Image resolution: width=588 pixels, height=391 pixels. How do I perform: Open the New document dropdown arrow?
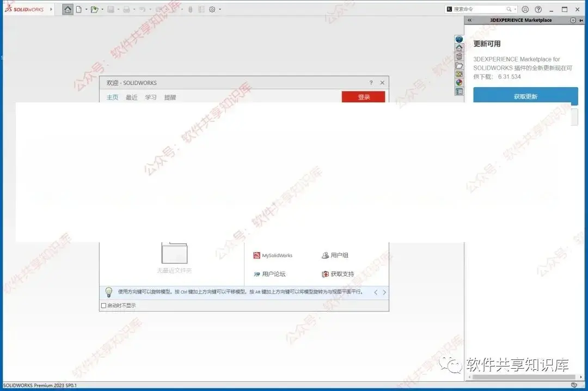[x=86, y=9]
